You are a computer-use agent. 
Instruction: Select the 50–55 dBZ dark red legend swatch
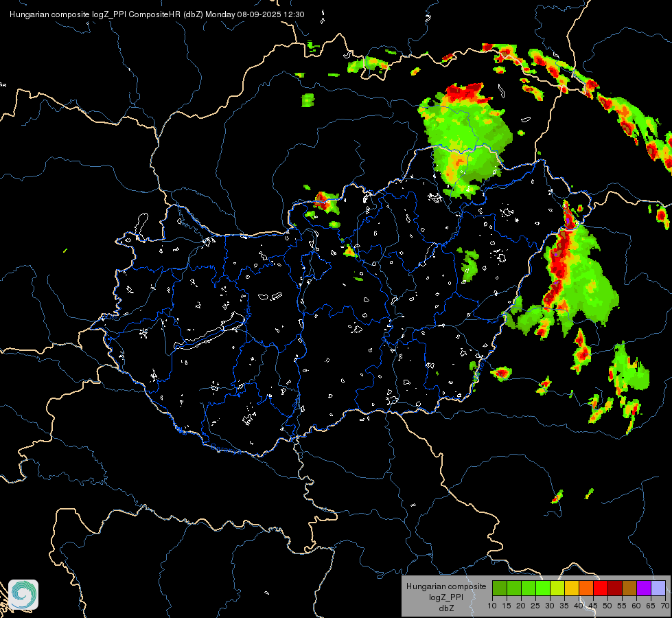click(x=615, y=588)
